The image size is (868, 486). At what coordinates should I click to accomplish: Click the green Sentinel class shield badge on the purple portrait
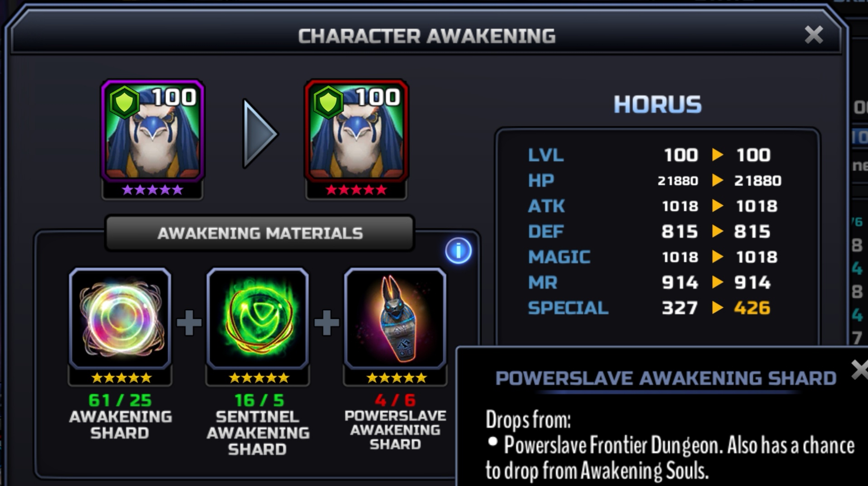point(124,102)
